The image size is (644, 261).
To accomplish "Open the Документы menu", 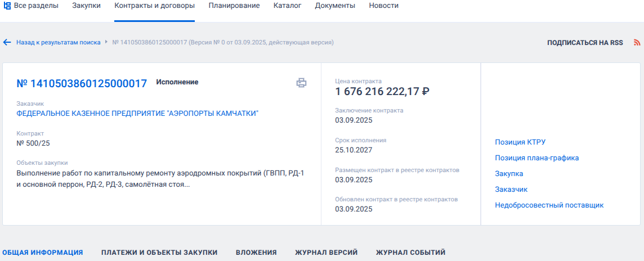I will click(335, 6).
